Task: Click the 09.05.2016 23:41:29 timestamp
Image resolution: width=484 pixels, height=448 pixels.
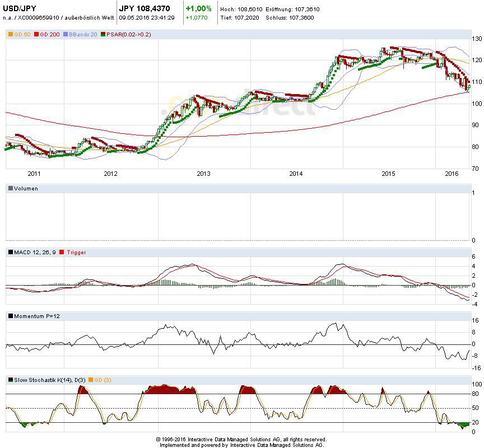Action: 147,17
